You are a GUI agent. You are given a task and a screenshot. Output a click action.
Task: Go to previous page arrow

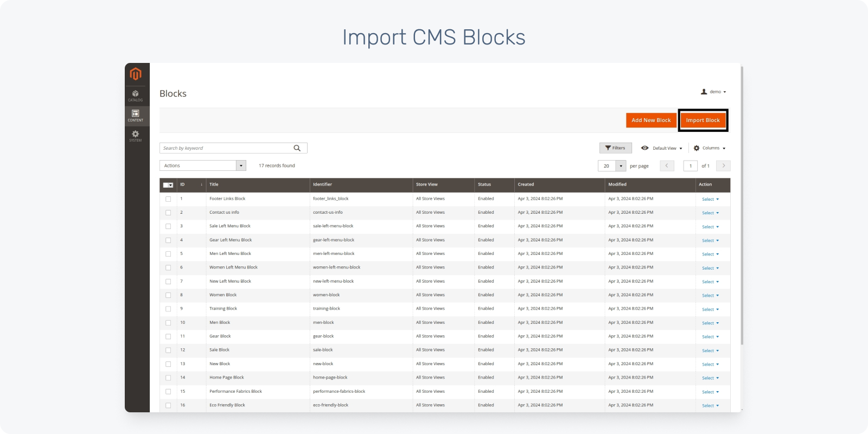(667, 165)
